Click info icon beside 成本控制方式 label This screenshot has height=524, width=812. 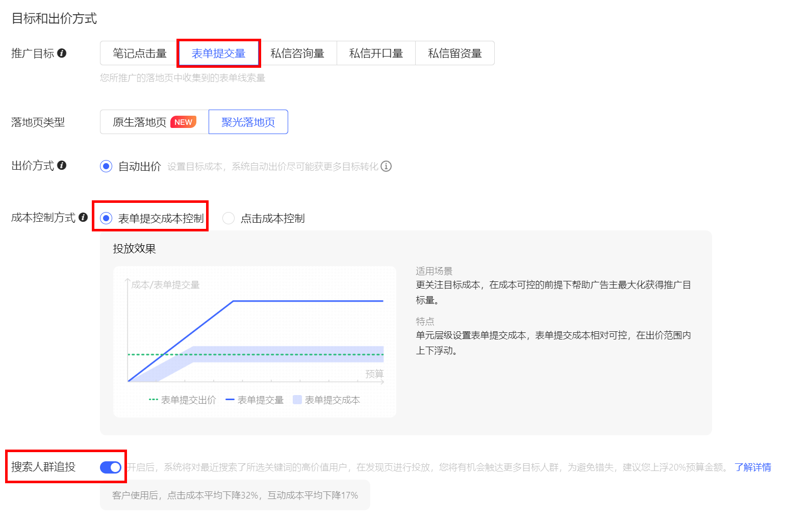coord(83,217)
